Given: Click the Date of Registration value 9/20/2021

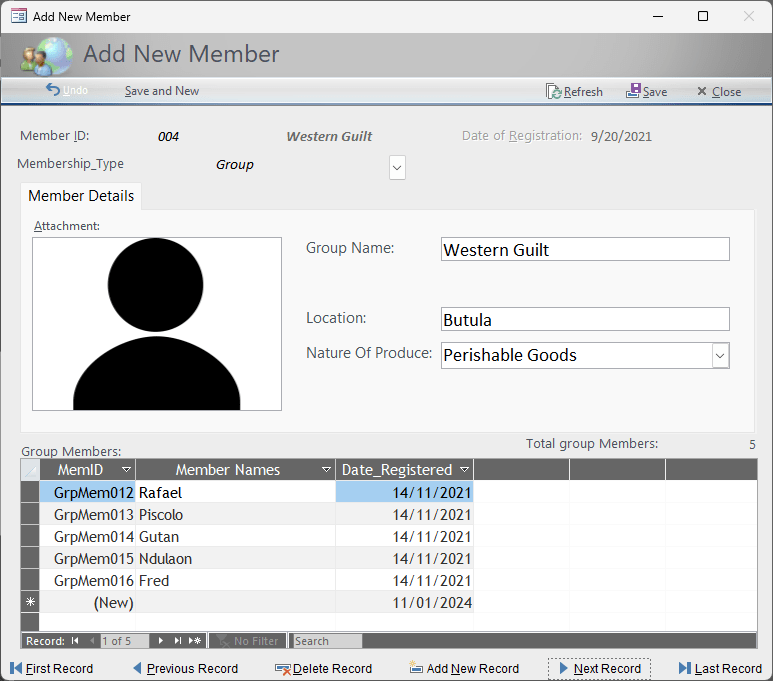Looking at the screenshot, I should click(621, 137).
